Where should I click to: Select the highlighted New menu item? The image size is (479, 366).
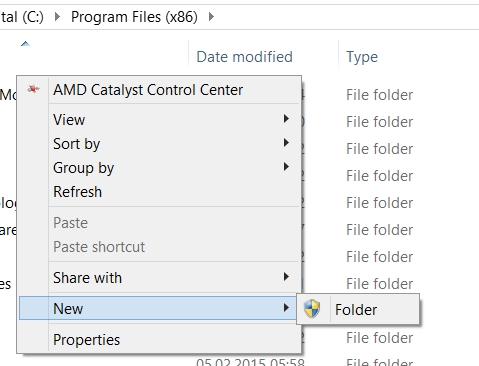(x=158, y=308)
